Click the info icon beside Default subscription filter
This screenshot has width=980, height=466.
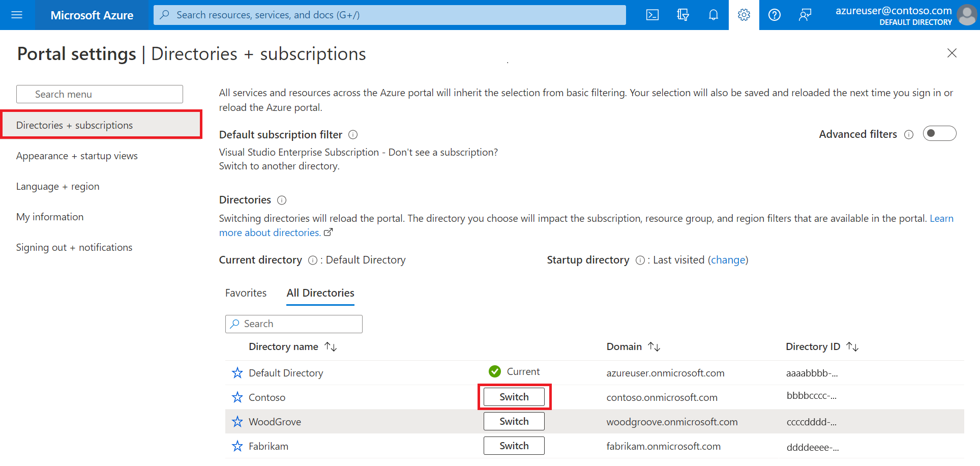point(352,134)
